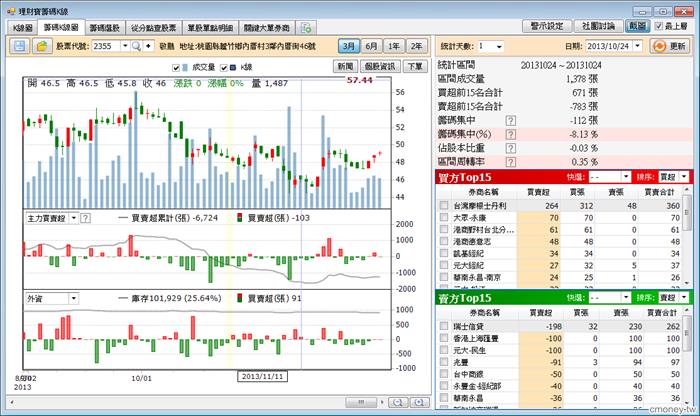Click the 台中商銀 seller row name
700x416 pixels.
(468, 374)
